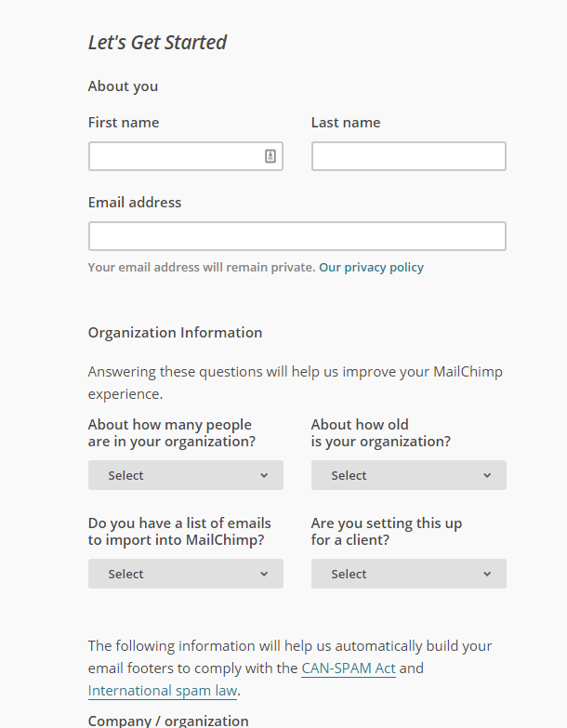Image resolution: width=567 pixels, height=728 pixels.
Task: Click the Email address field label
Action: click(x=135, y=203)
